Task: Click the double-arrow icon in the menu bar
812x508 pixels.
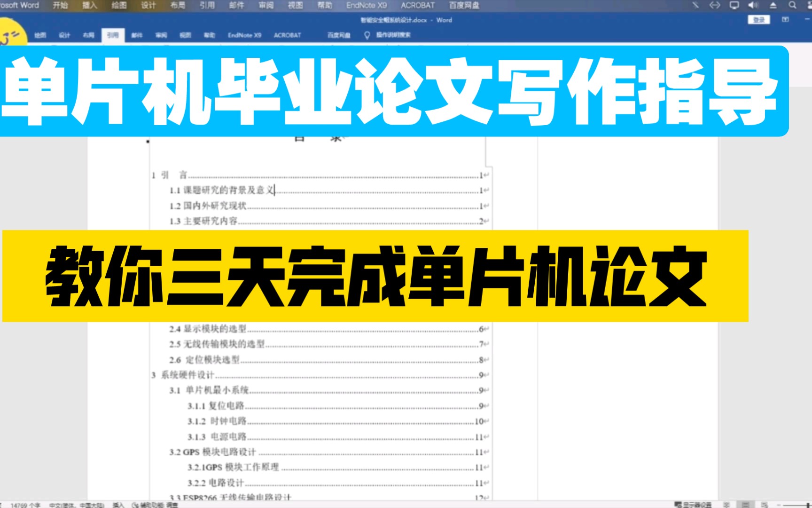Action: point(714,5)
